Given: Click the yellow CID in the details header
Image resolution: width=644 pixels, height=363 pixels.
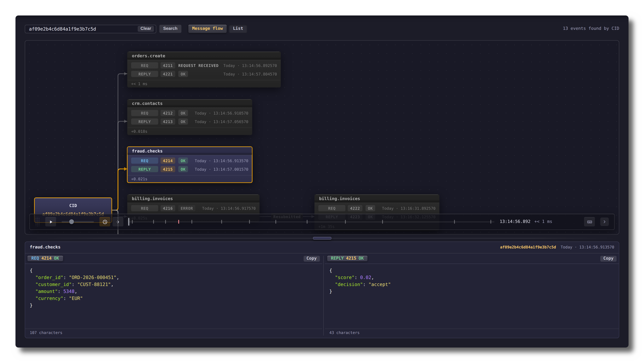Looking at the screenshot, I should (528, 247).
